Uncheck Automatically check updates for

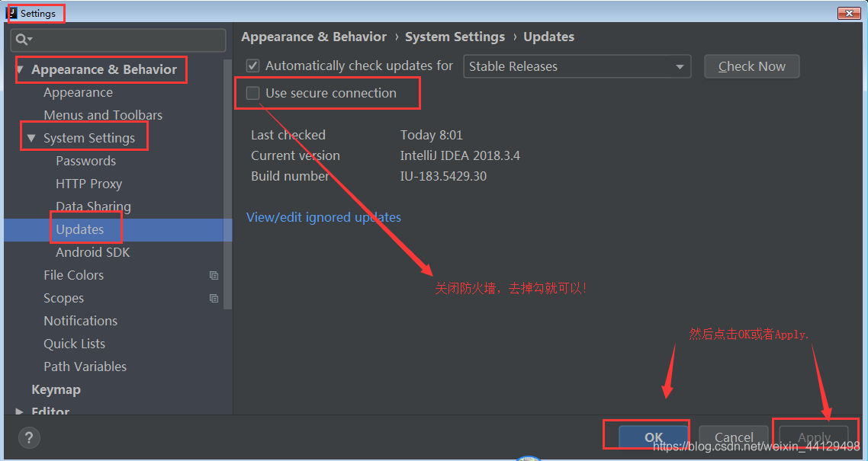click(253, 66)
